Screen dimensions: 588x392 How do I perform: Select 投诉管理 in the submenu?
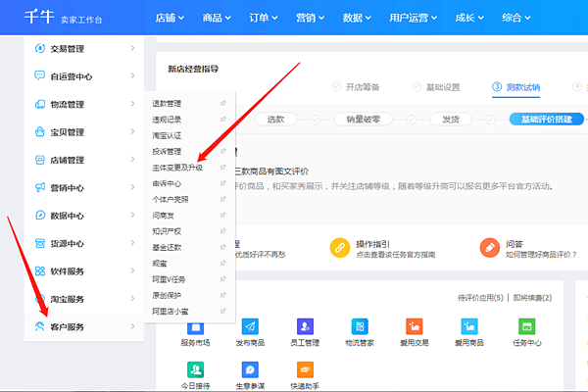point(167,152)
